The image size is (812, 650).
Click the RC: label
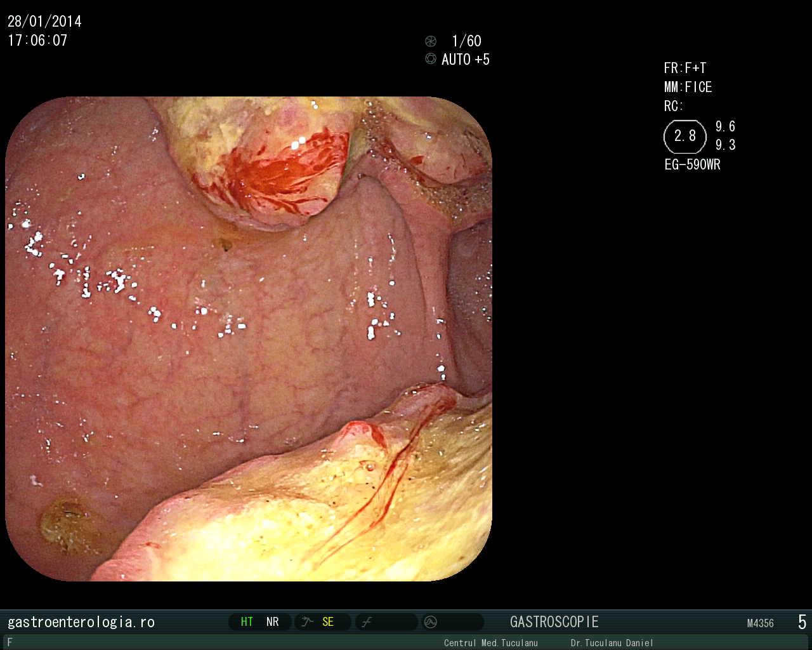pos(673,106)
